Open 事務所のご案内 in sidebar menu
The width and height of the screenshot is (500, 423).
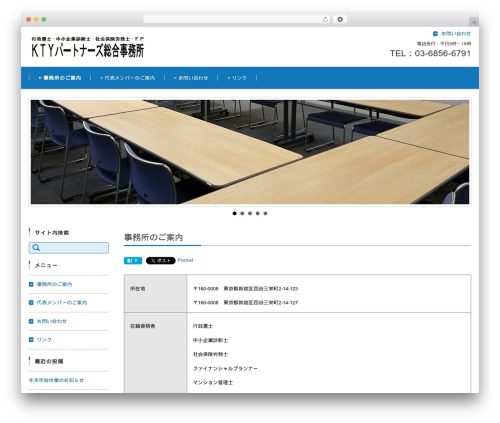coord(54,284)
